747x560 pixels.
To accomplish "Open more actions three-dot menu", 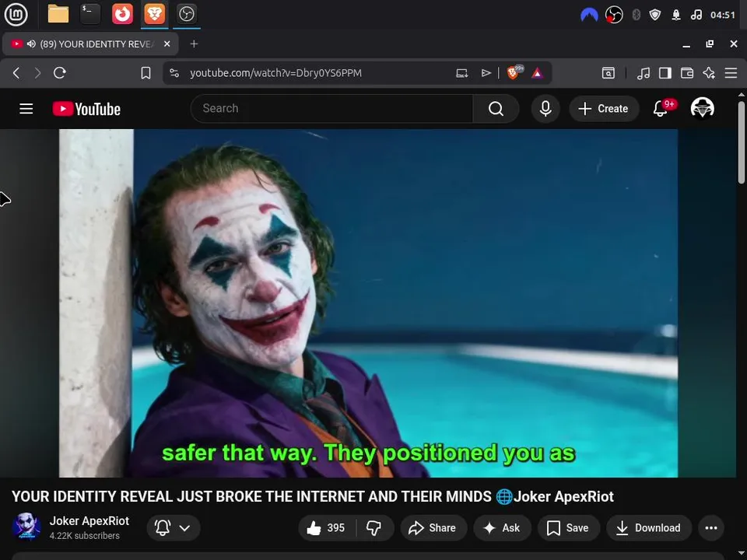I will point(710,527).
